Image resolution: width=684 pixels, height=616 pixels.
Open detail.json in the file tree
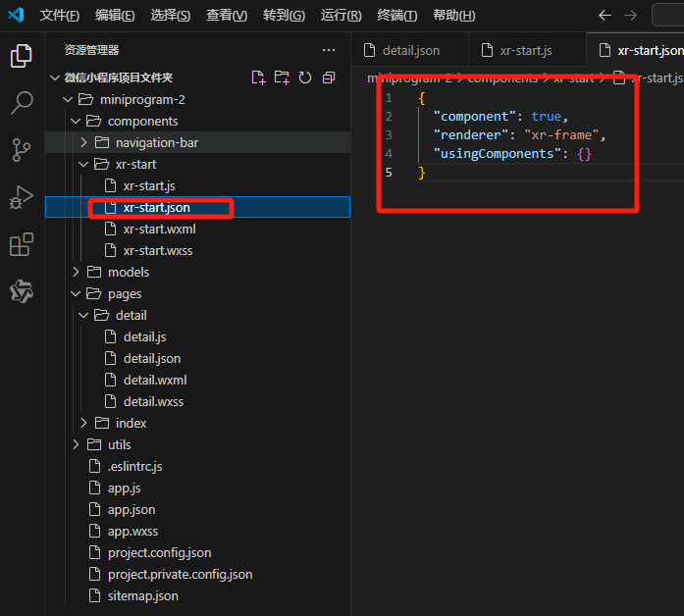tap(197, 358)
